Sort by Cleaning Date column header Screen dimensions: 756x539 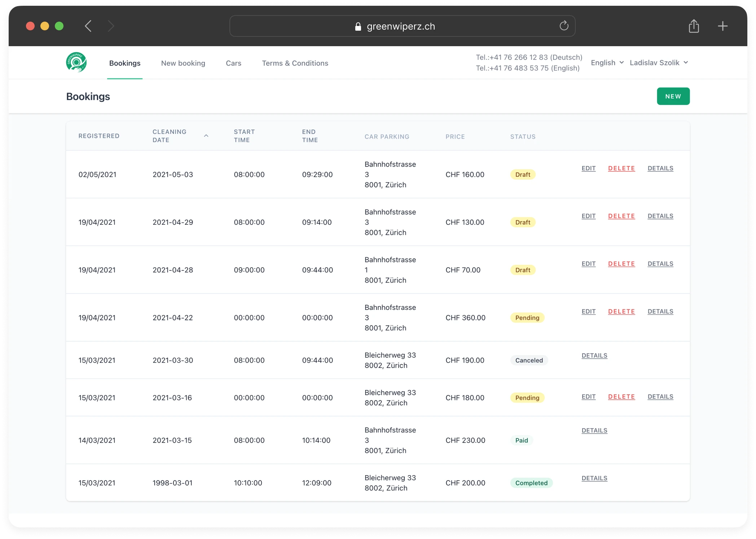tap(170, 136)
